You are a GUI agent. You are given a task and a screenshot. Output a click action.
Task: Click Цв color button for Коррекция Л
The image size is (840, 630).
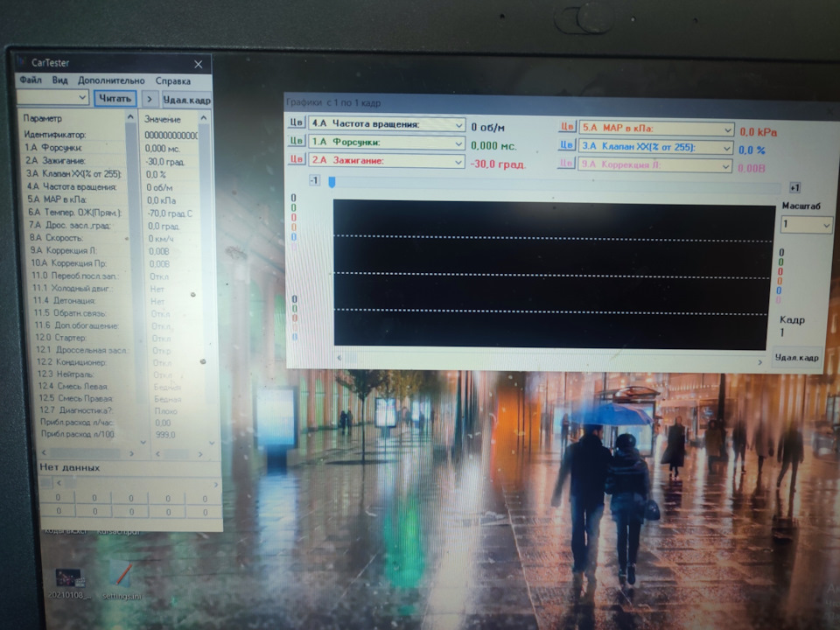click(x=567, y=163)
